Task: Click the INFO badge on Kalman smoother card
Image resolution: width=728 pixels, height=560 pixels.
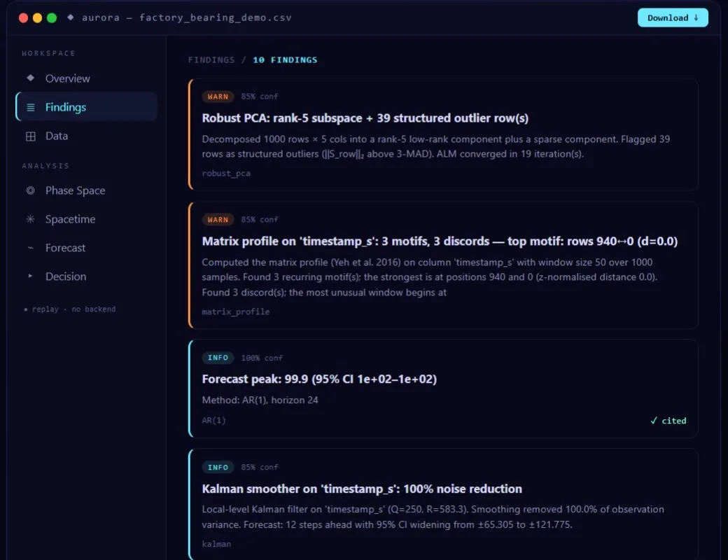Action: [x=218, y=467]
